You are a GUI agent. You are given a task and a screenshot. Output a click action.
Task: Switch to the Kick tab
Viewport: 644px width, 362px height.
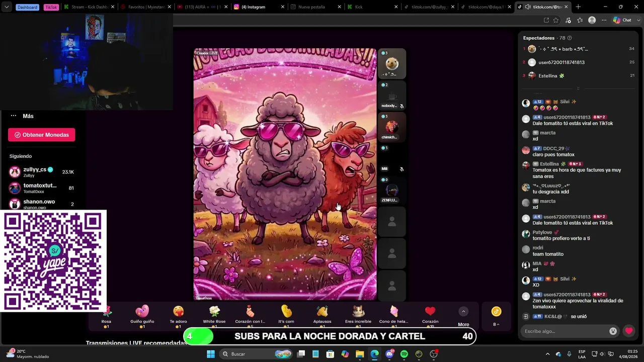pyautogui.click(x=372, y=7)
